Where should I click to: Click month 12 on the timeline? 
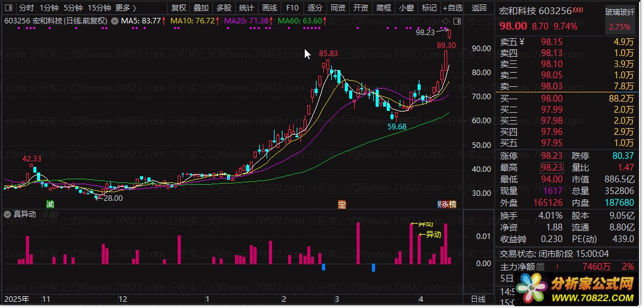tap(123, 300)
